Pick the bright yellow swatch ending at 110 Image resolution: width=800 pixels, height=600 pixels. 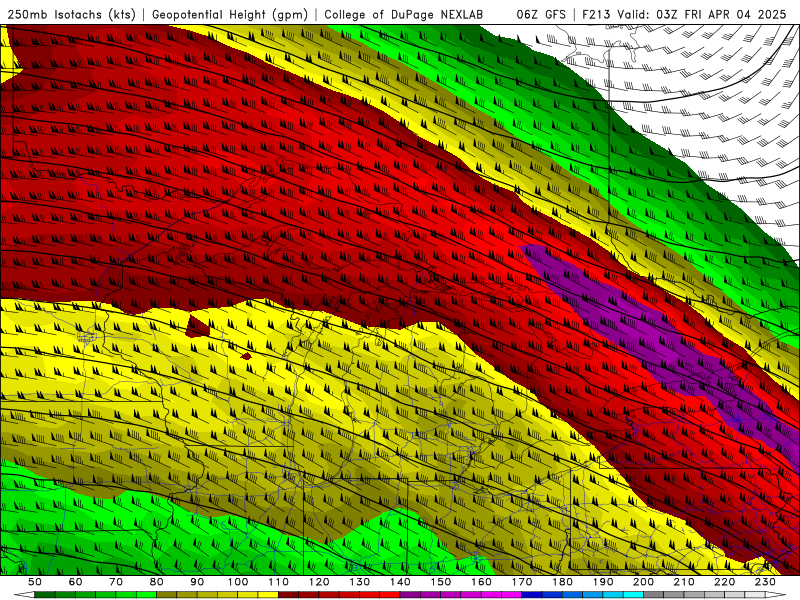(268, 594)
